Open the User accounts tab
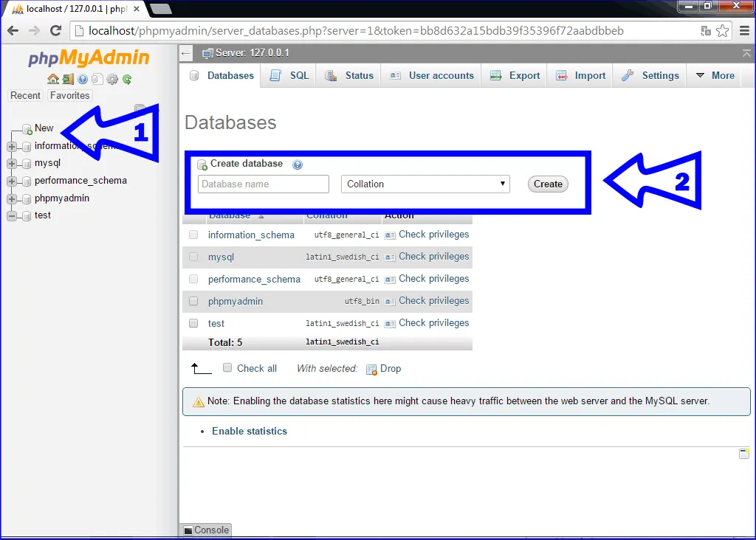The height and width of the screenshot is (540, 756). 432,76
